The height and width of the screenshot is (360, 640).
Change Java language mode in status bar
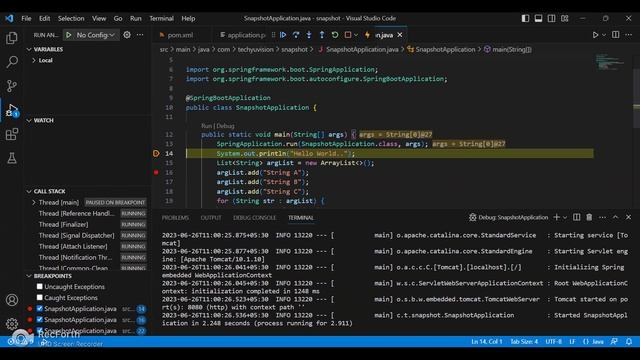(x=598, y=342)
